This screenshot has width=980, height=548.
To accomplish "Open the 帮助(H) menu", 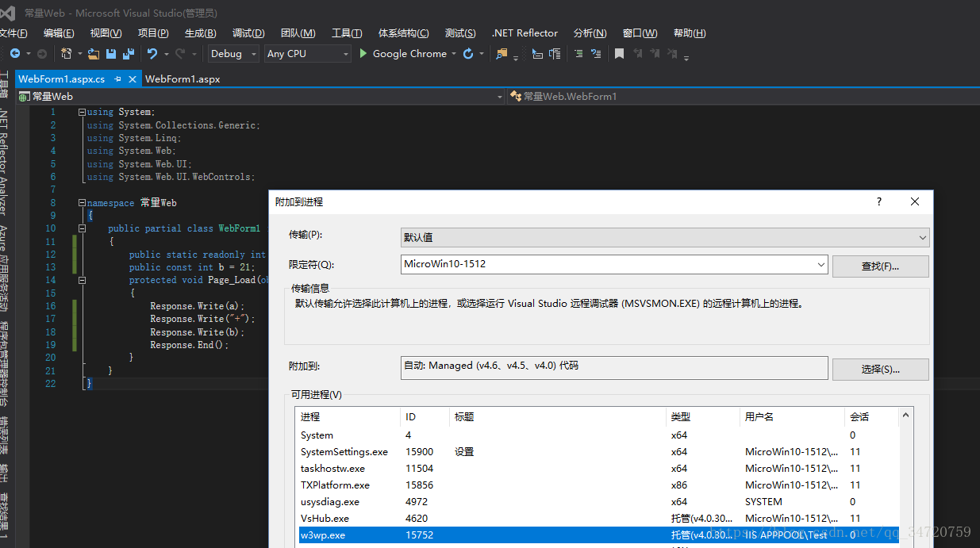I will [690, 33].
